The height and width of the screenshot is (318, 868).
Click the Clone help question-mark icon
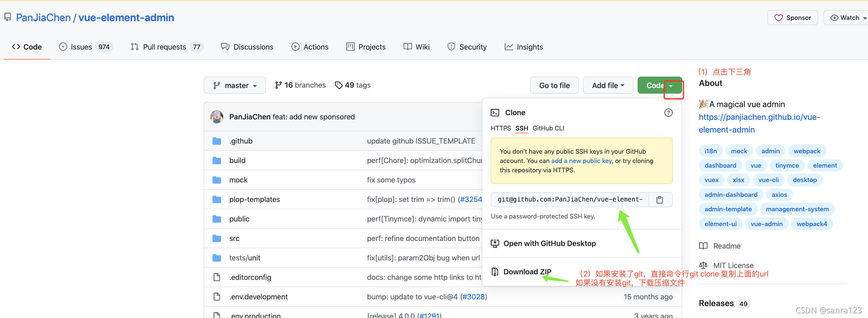pyautogui.click(x=668, y=113)
